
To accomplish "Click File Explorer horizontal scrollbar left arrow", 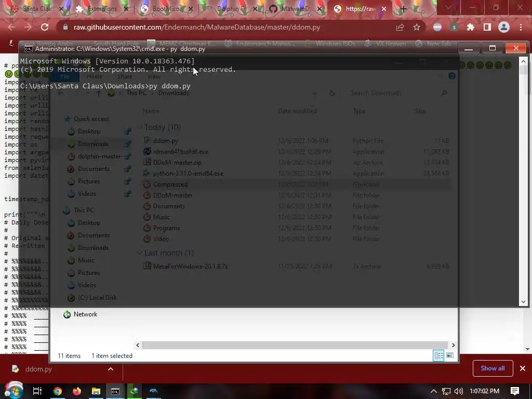I will coord(138,345).
